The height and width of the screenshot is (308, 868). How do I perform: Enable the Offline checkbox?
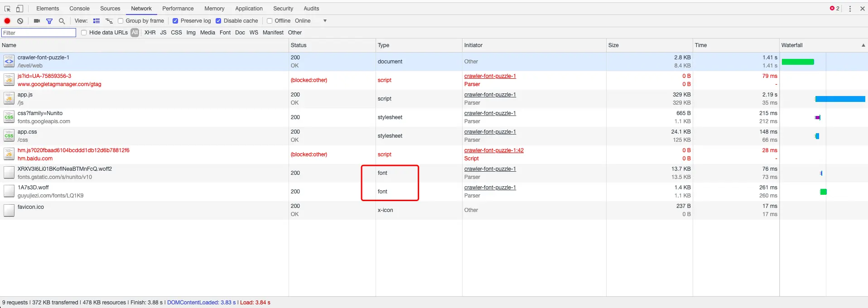tap(270, 21)
